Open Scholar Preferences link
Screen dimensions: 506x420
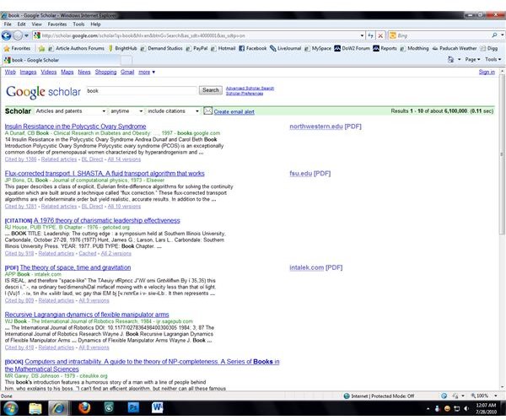coord(245,94)
